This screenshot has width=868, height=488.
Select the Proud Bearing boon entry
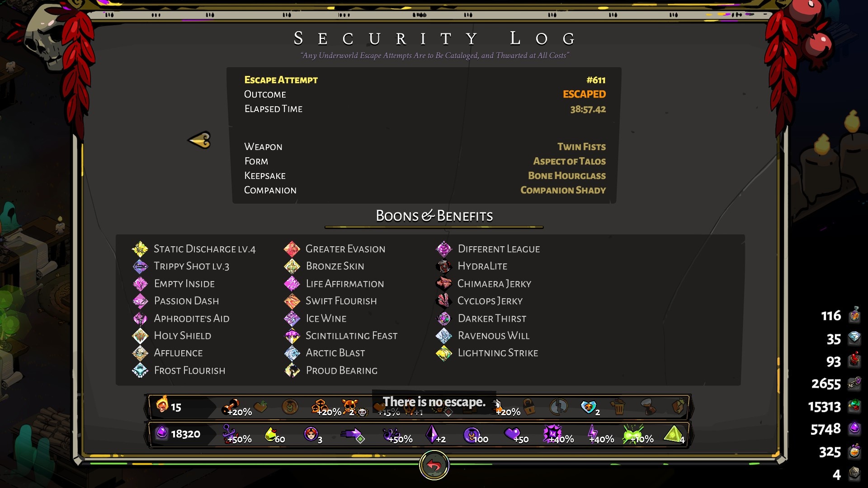[331, 371]
